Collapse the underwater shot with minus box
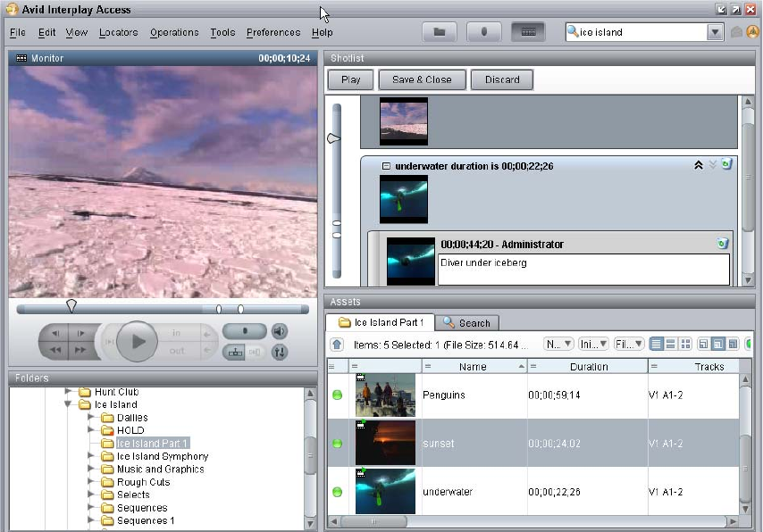Viewport: 763px width, 532px height. 386,166
